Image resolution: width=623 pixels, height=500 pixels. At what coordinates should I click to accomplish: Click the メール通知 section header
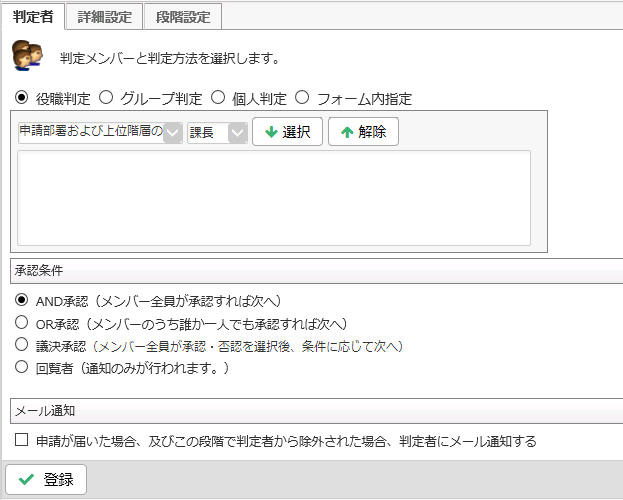(x=316, y=411)
